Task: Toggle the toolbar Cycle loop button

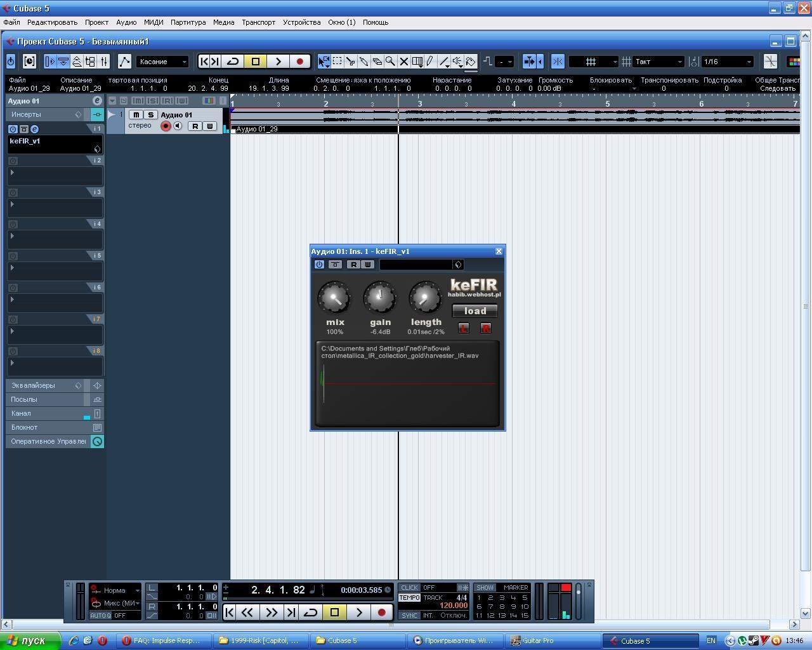Action: pyautogui.click(x=233, y=62)
